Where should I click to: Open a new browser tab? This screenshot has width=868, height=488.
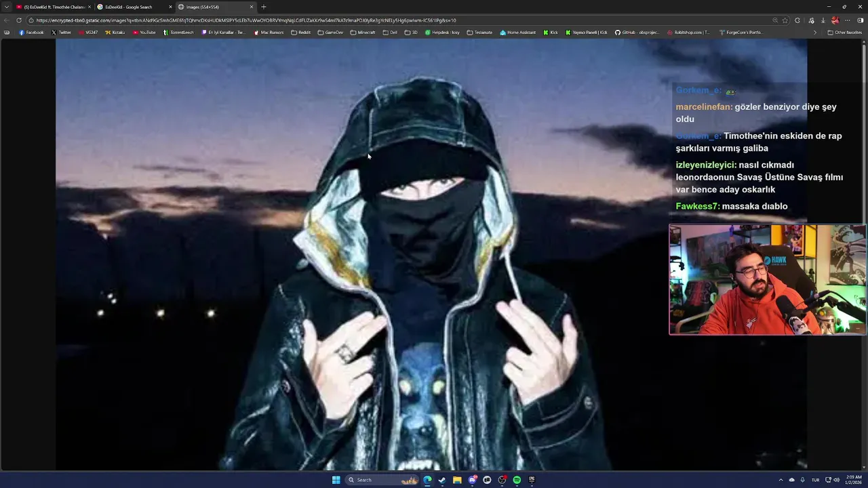point(264,7)
